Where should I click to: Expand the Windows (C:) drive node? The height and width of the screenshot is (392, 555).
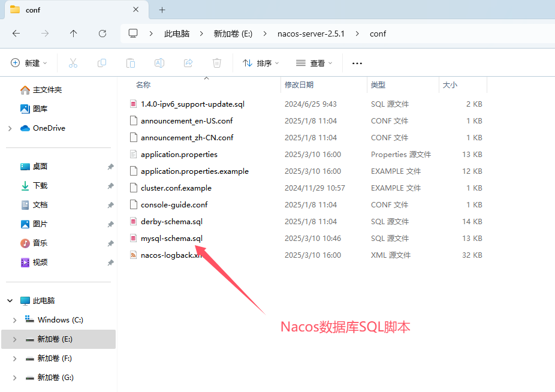tap(14, 320)
